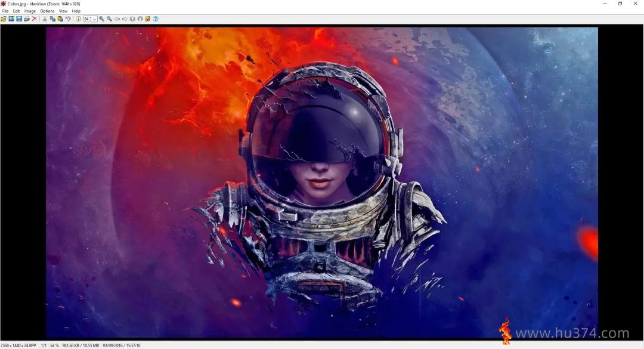Screen dimensions: 644x349
Task: Click the red X Delete file icon
Action: coord(35,19)
